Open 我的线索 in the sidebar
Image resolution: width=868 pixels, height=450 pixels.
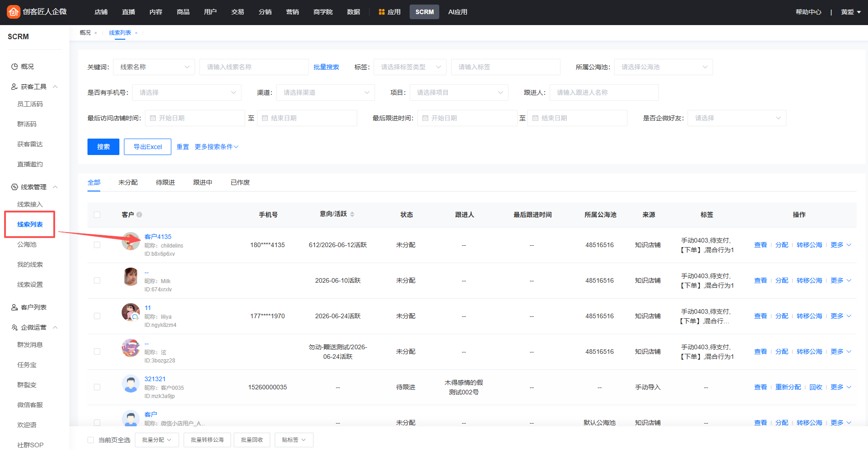pos(30,264)
